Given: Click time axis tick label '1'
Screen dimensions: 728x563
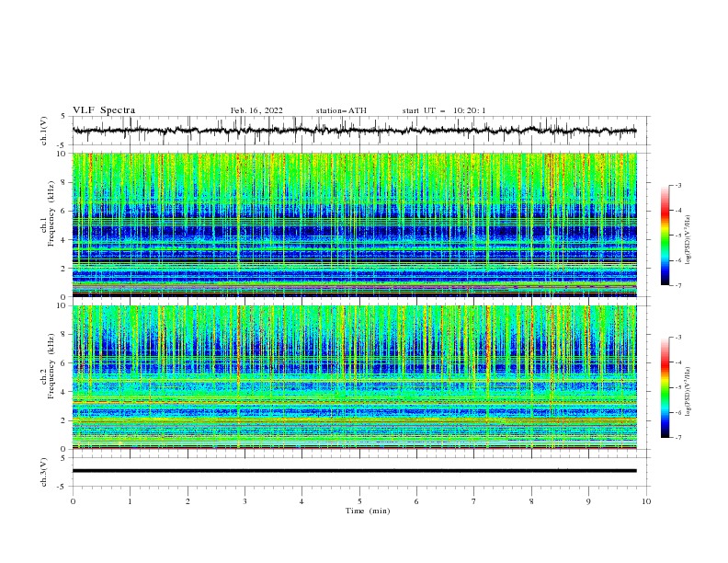Looking at the screenshot, I should pos(130,501).
